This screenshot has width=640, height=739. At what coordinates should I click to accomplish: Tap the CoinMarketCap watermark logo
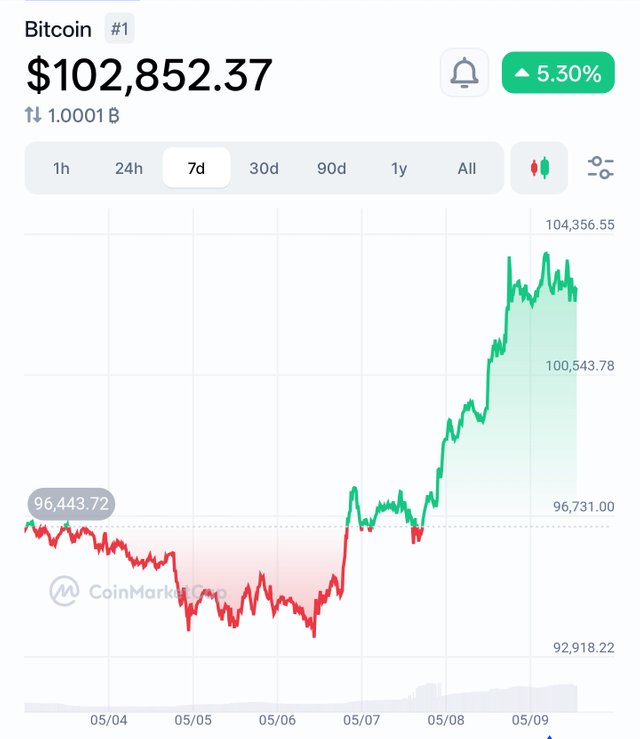click(x=65, y=591)
